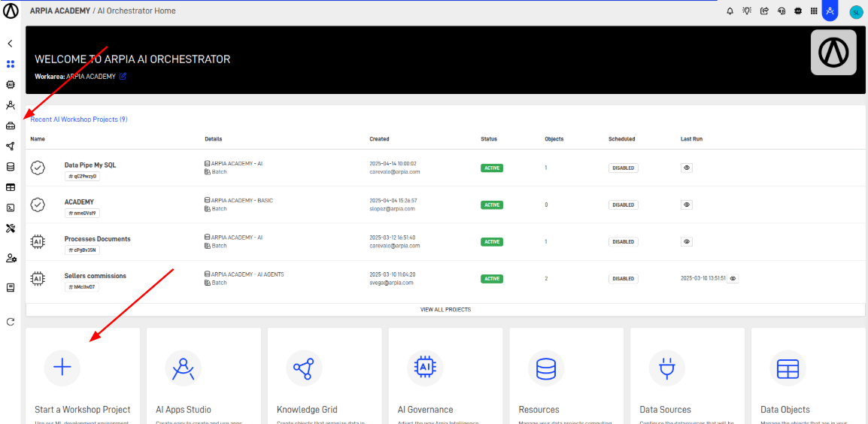View last run of ACADEMY project

click(687, 204)
